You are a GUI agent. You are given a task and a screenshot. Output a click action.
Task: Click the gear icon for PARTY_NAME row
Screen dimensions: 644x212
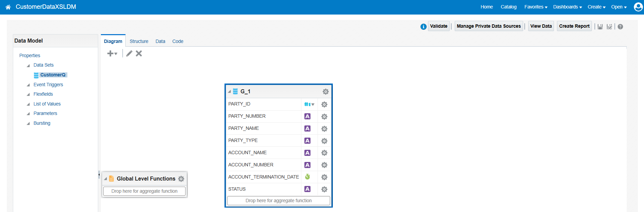324,129
